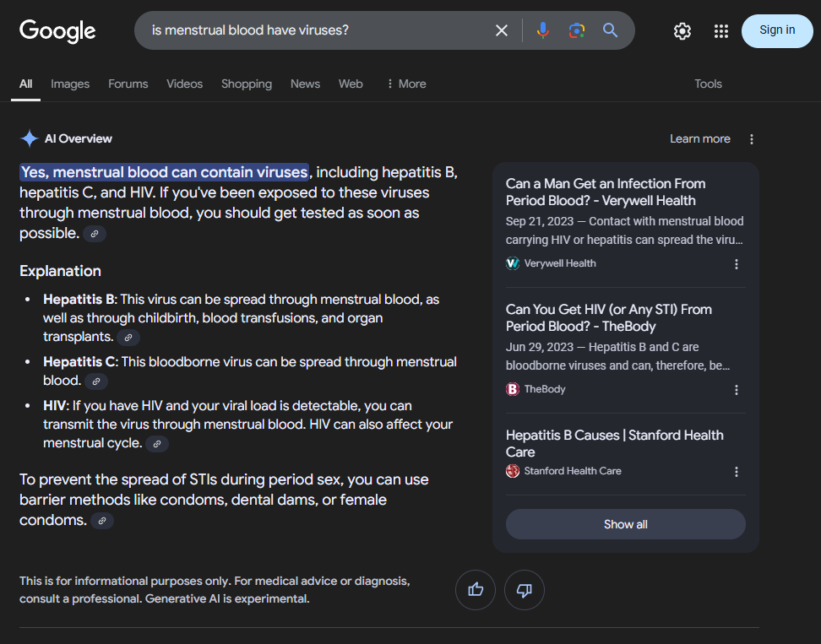
Task: Open three-dot menu for Stanford Health Care source
Action: pyautogui.click(x=737, y=472)
